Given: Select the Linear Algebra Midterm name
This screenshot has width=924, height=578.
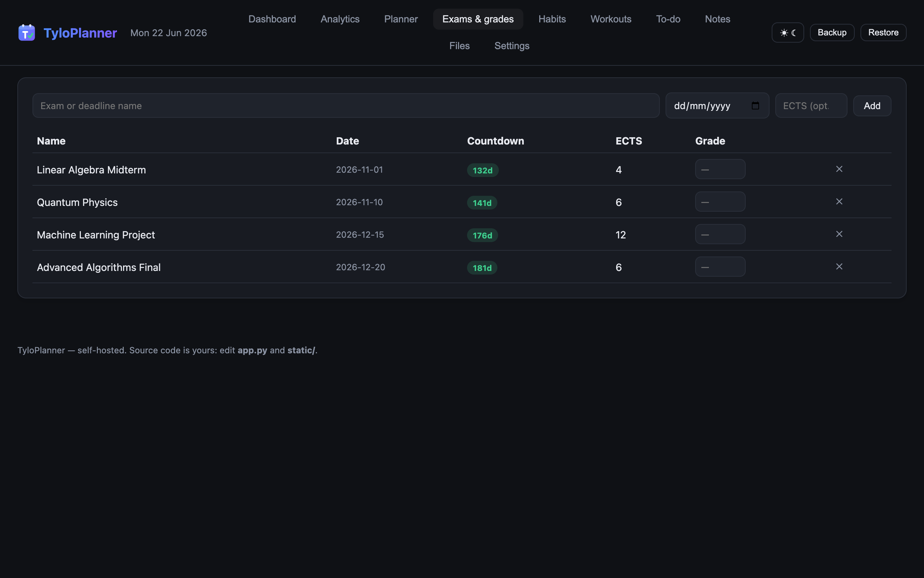Looking at the screenshot, I should point(91,170).
